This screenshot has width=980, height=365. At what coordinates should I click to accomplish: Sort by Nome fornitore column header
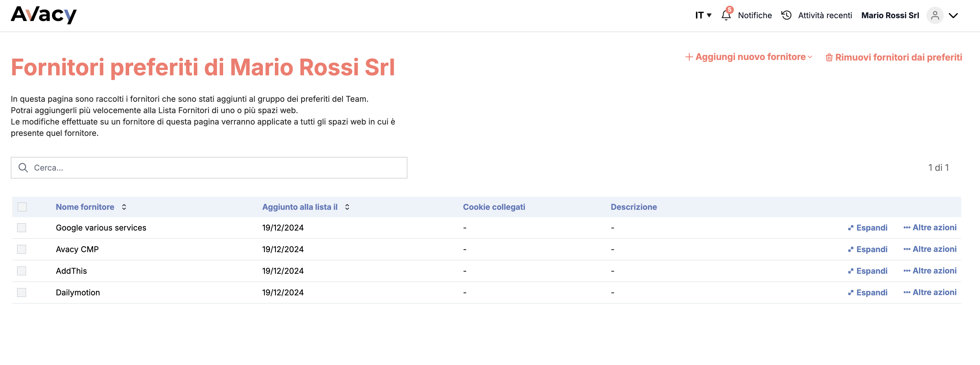point(85,207)
